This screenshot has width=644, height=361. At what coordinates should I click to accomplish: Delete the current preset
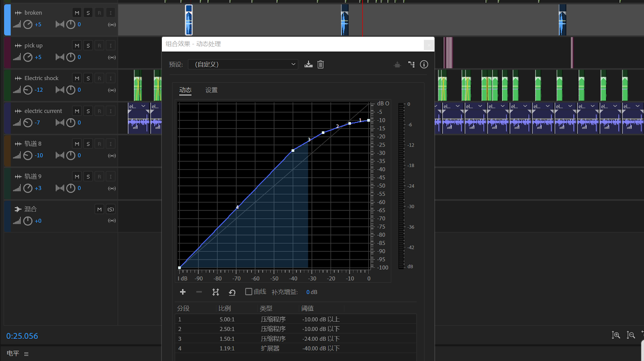[320, 64]
